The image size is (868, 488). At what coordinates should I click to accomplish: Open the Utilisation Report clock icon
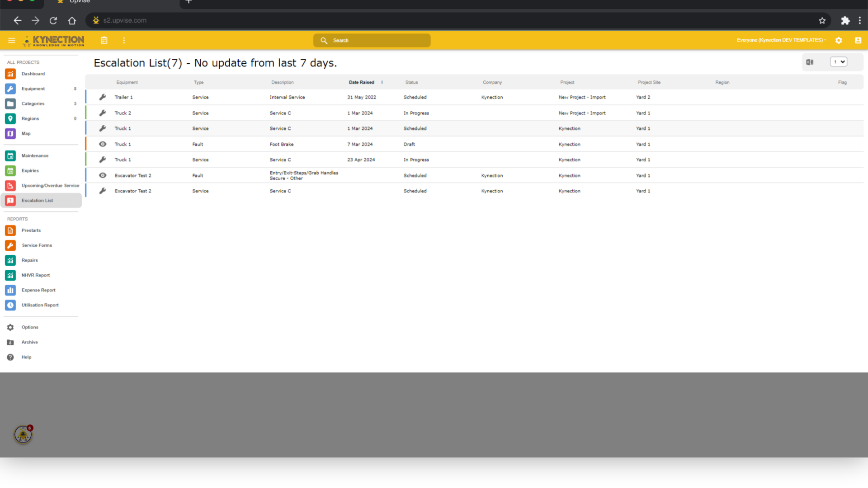10,305
